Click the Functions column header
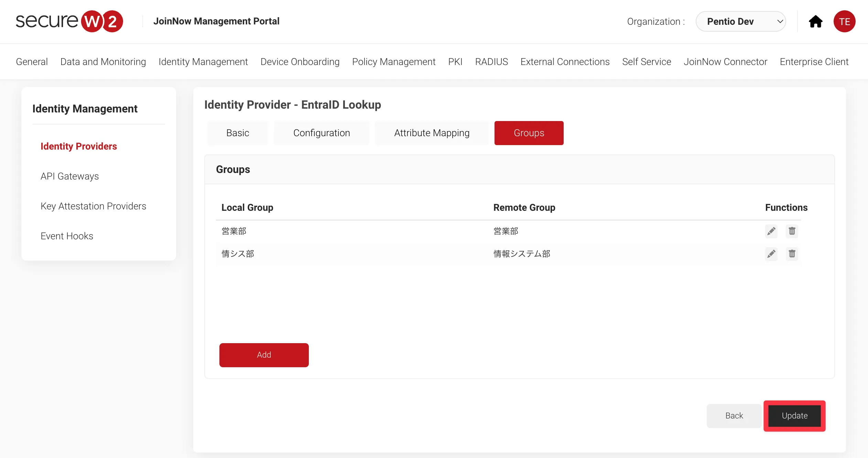Screen dimensions: 868x458 pos(786,207)
